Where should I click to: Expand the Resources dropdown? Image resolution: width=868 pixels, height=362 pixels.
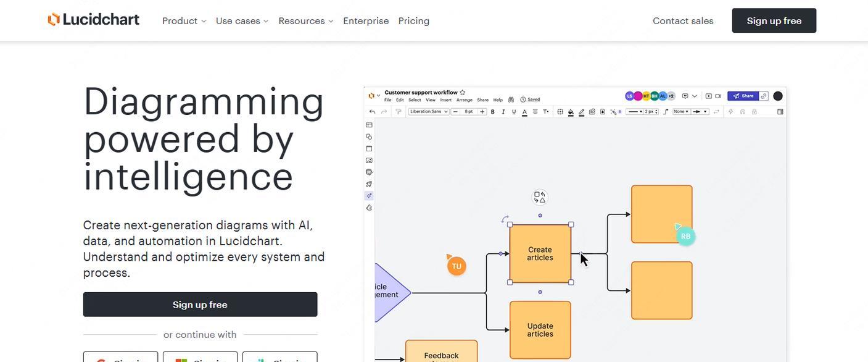coord(306,20)
